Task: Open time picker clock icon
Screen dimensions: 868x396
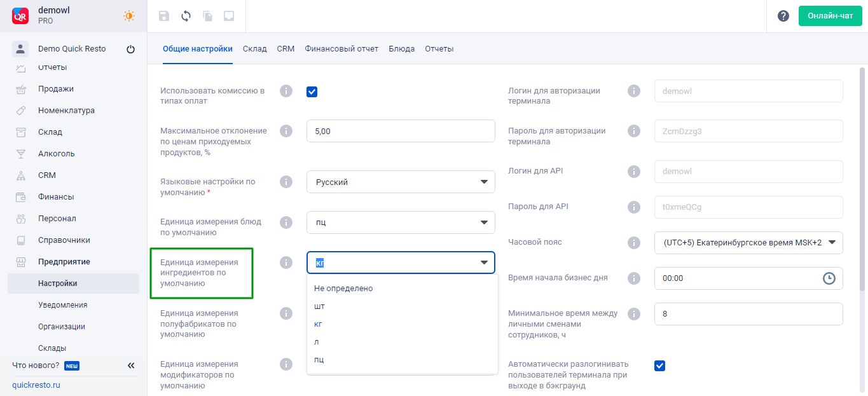Action: (x=829, y=278)
